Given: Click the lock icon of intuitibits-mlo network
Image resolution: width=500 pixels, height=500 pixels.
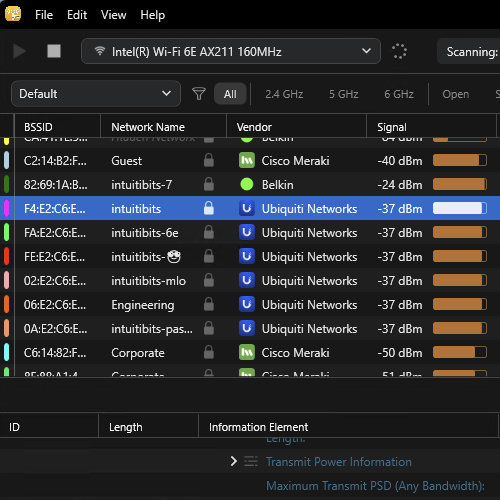Looking at the screenshot, I should pos(209,280).
